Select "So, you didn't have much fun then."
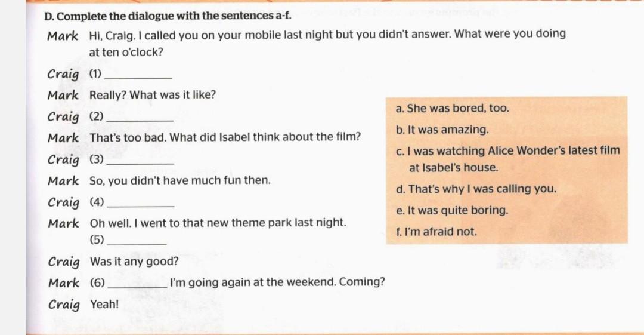Screen dimensions: 644x335 point(180,180)
